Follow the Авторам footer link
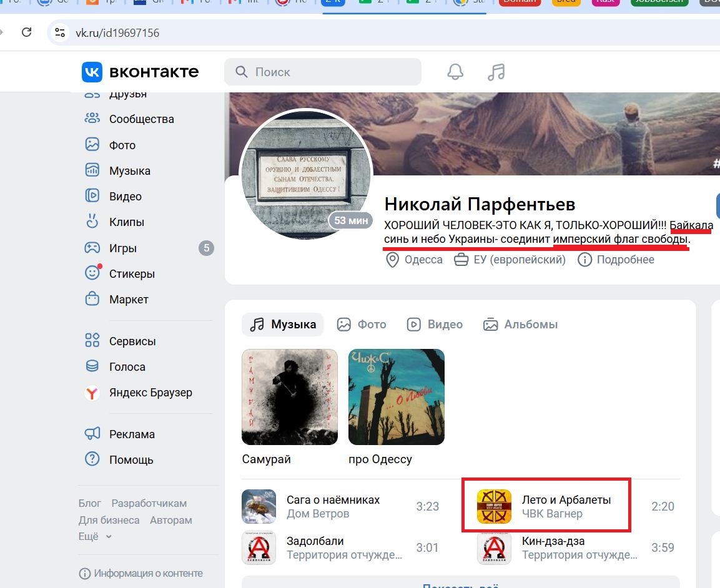 [171, 520]
